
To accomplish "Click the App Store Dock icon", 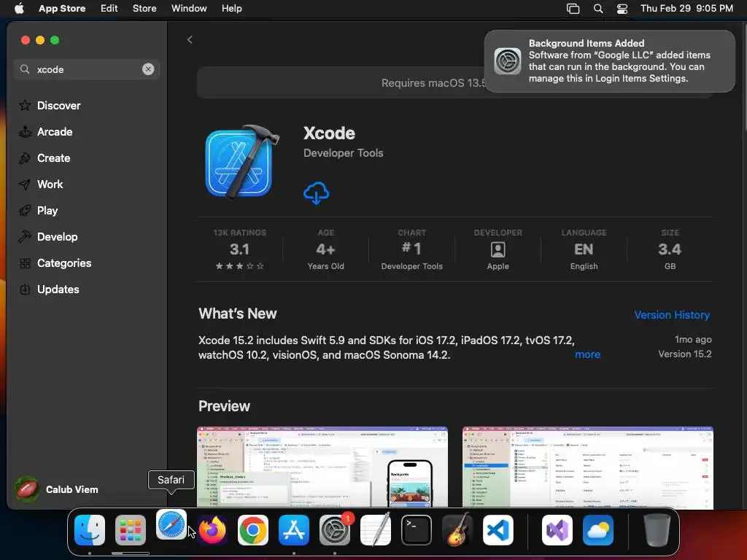I will tap(294, 530).
